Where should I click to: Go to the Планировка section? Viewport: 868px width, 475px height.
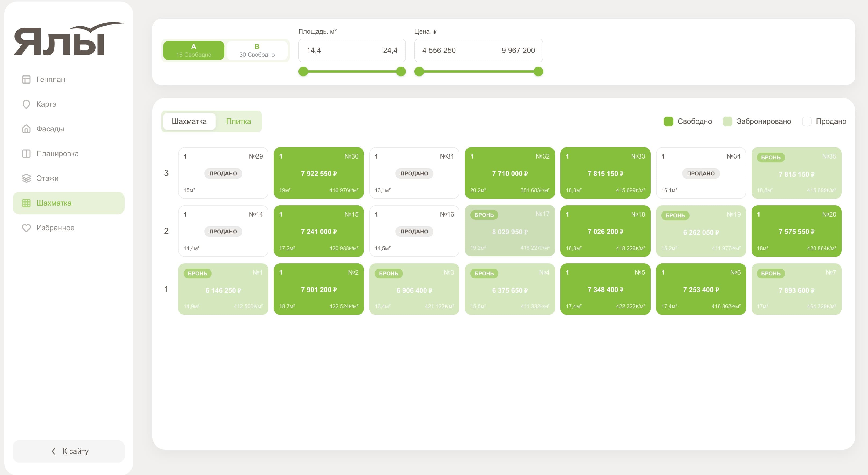(68, 153)
